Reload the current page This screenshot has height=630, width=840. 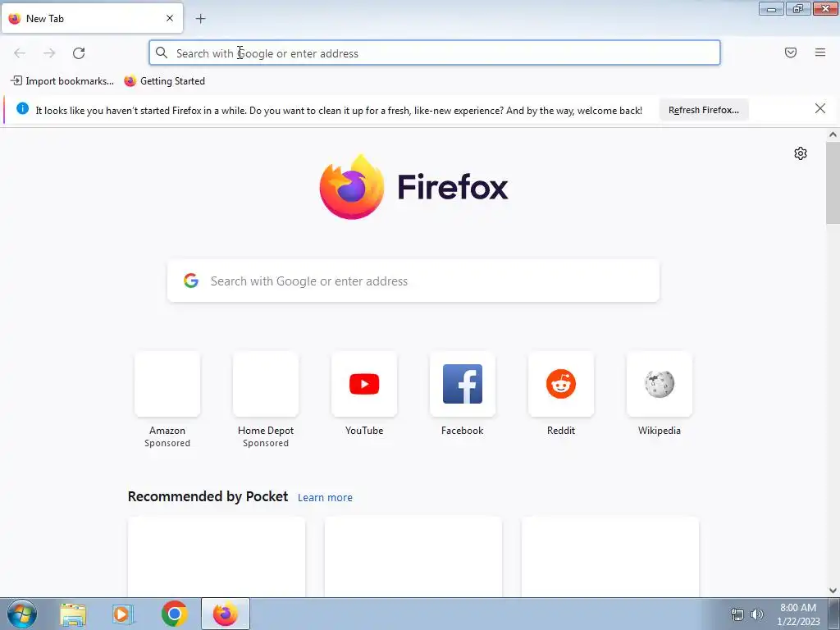[x=79, y=53]
